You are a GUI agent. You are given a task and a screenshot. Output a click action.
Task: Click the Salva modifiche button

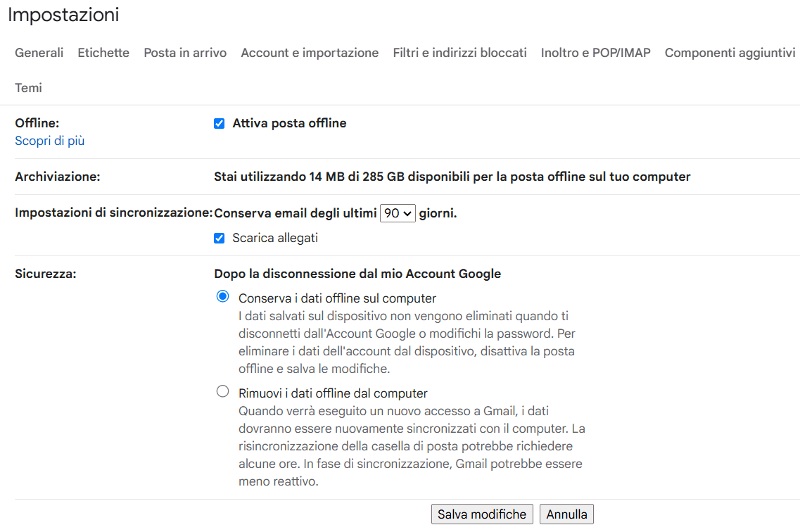click(482, 514)
